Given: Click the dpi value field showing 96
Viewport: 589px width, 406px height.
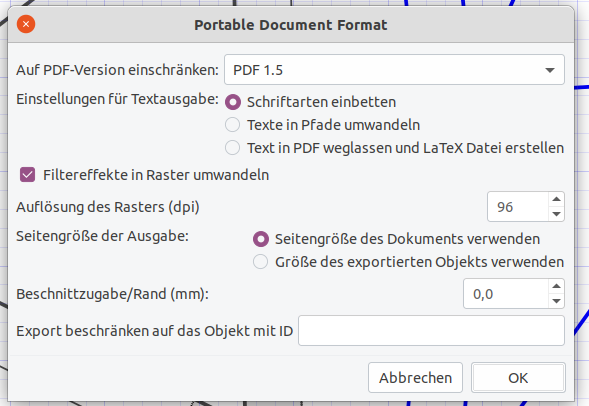Looking at the screenshot, I should click(518, 207).
